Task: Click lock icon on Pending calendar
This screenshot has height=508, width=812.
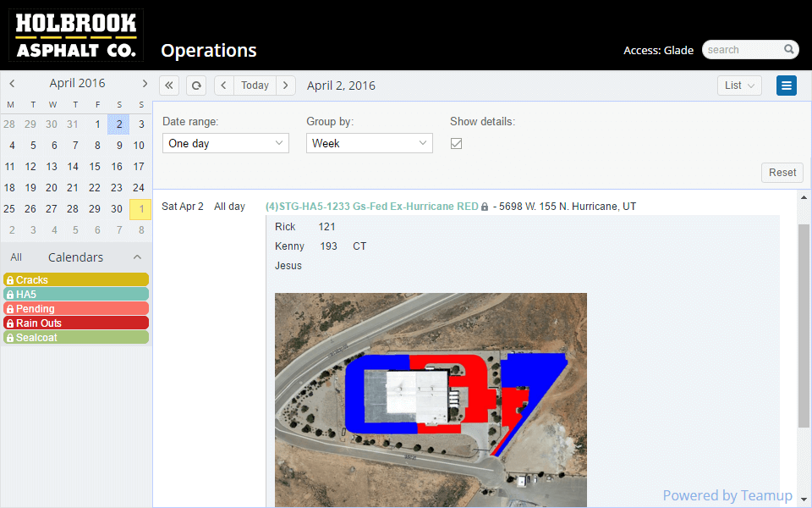Action: 10,309
